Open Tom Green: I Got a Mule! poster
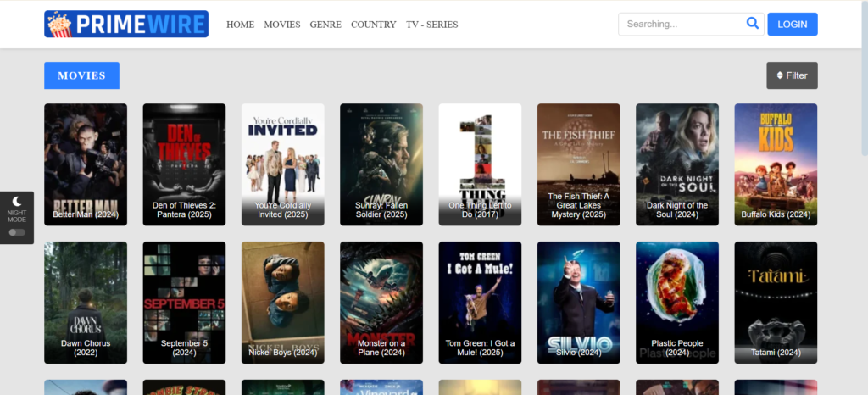 click(480, 303)
